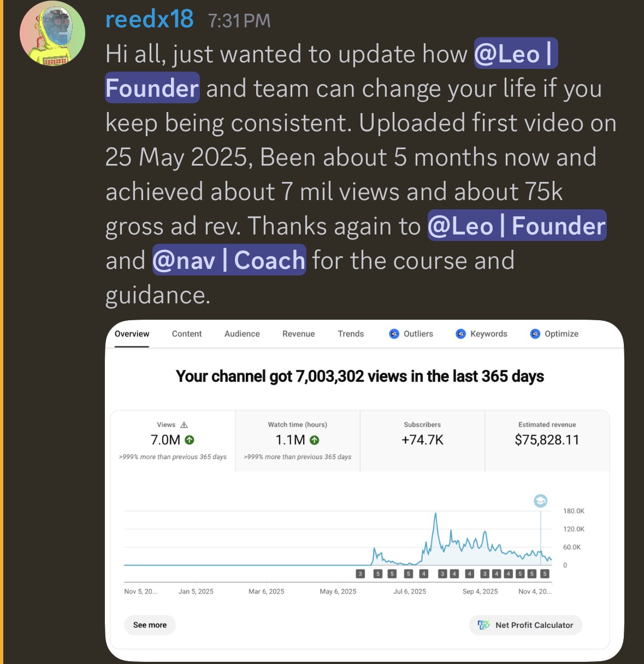The height and width of the screenshot is (664, 644).
Task: Click warning triangle beside Views
Action: 184,425
